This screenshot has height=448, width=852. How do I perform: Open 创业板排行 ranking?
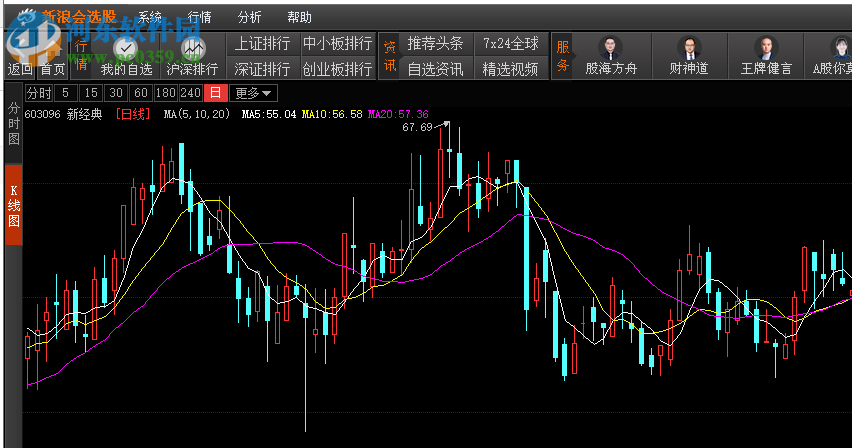click(337, 69)
